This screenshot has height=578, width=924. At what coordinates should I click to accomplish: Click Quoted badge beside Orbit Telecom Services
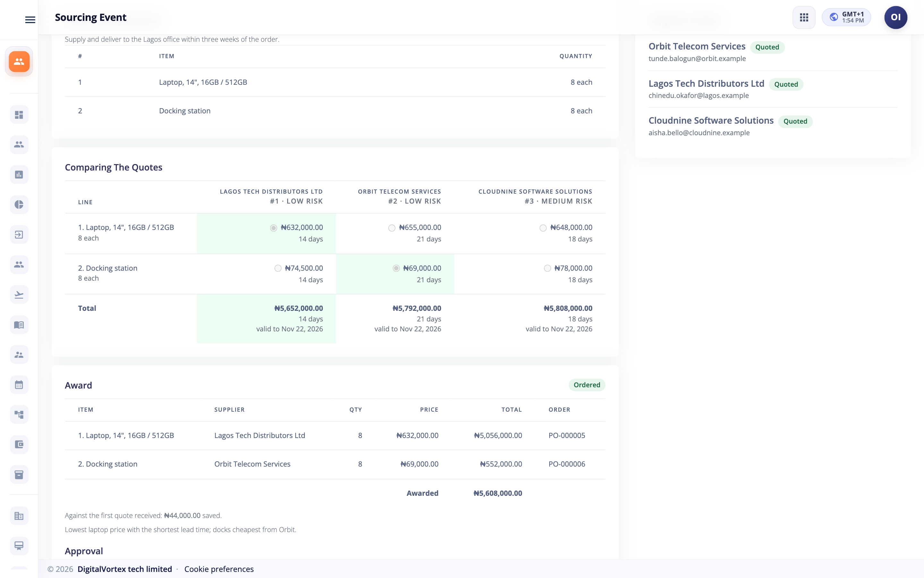[767, 47]
